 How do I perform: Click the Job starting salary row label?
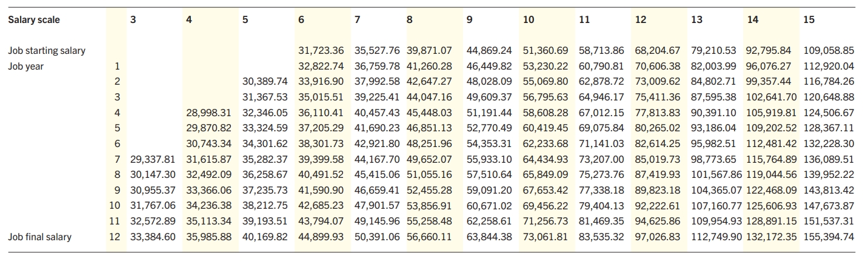tap(47, 51)
